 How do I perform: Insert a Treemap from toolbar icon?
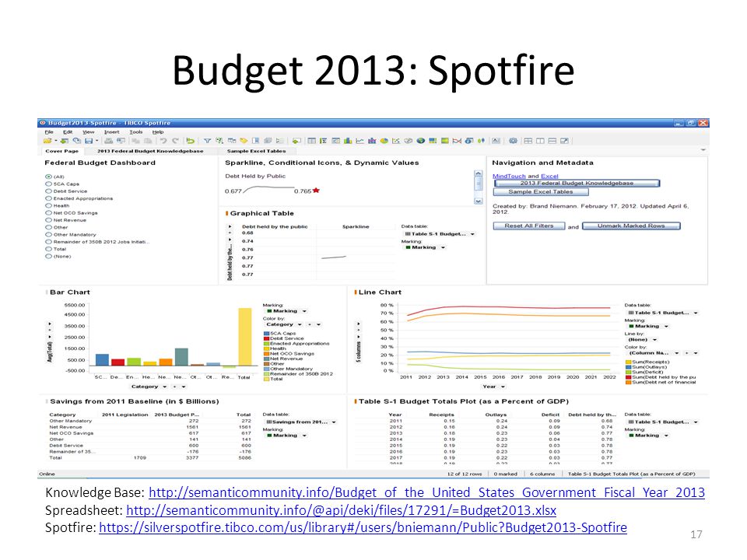433,141
